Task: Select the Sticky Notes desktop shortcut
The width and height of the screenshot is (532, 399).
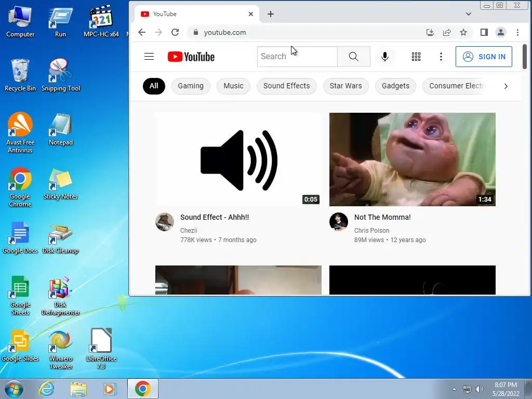Action: (60, 184)
